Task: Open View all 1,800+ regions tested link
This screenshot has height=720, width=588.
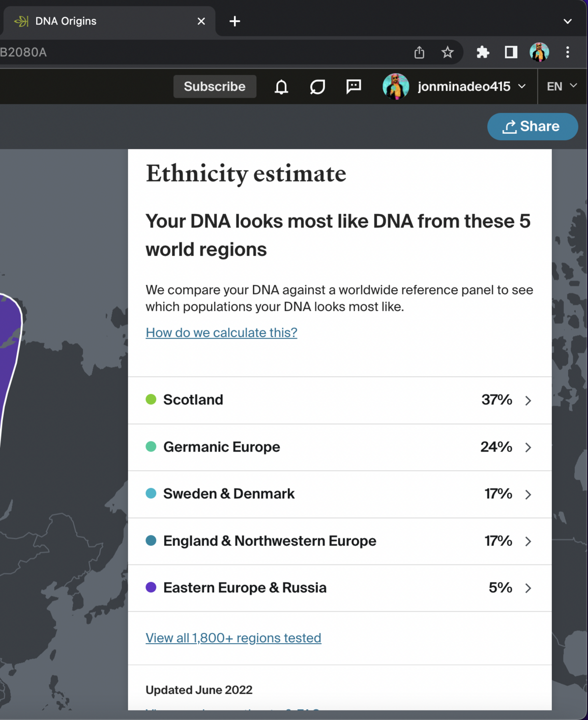Action: (x=233, y=638)
